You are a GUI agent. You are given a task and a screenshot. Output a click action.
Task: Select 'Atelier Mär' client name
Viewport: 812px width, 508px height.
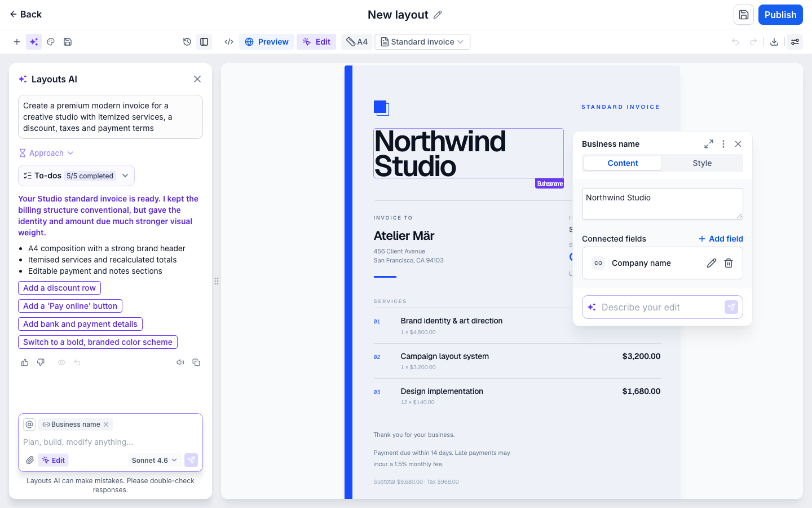click(404, 235)
